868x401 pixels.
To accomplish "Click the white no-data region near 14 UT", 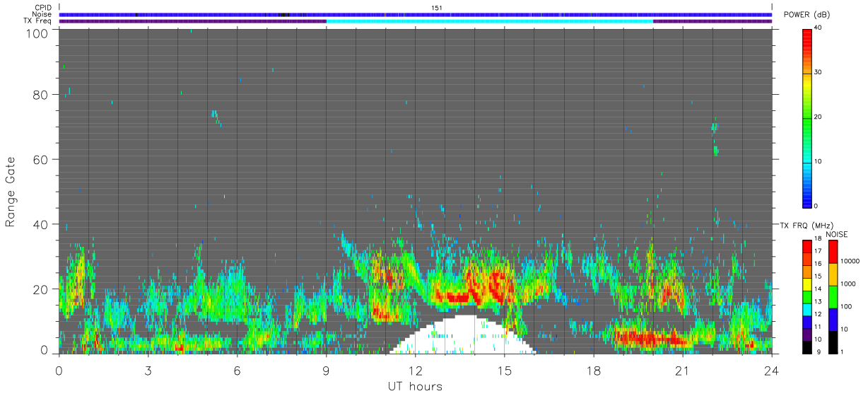I will click(x=463, y=336).
